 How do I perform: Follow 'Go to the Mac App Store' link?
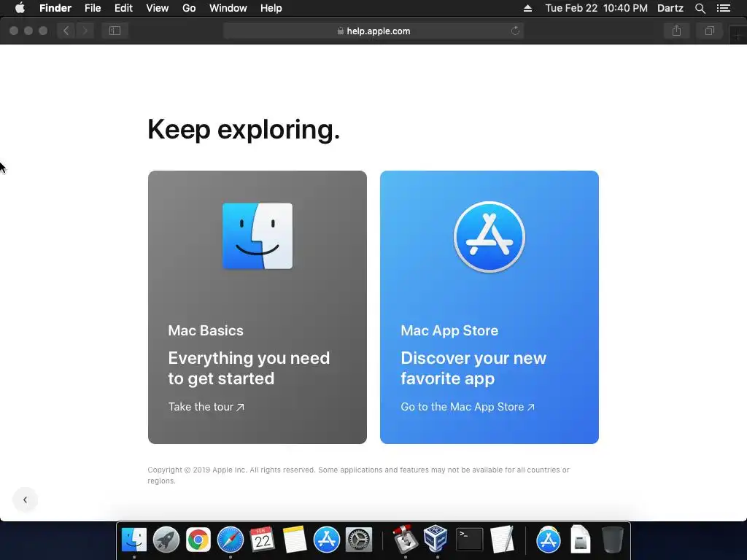[468, 407]
